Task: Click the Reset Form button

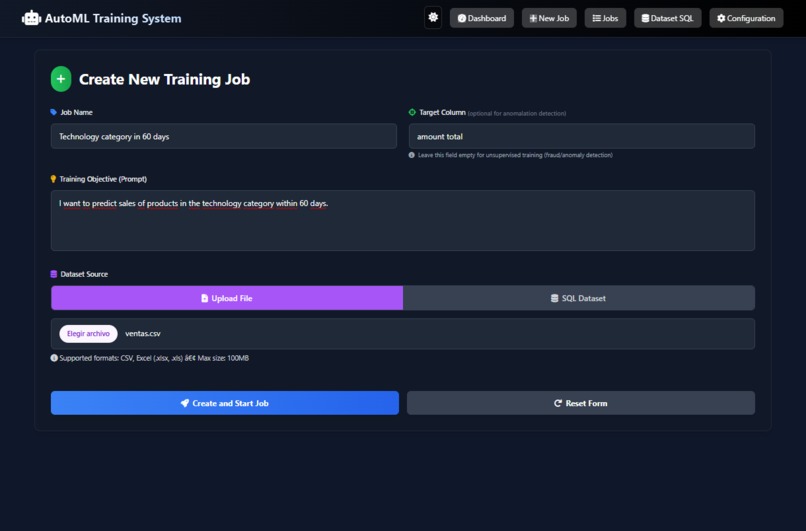Action: pyautogui.click(x=581, y=403)
